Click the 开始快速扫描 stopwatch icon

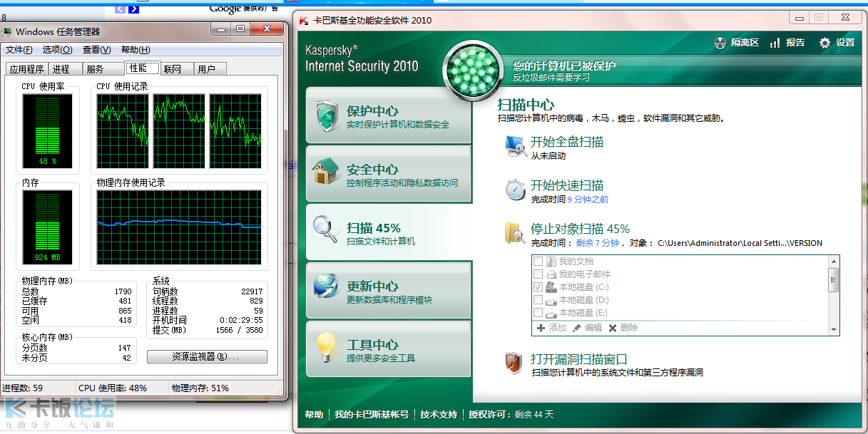pos(516,189)
